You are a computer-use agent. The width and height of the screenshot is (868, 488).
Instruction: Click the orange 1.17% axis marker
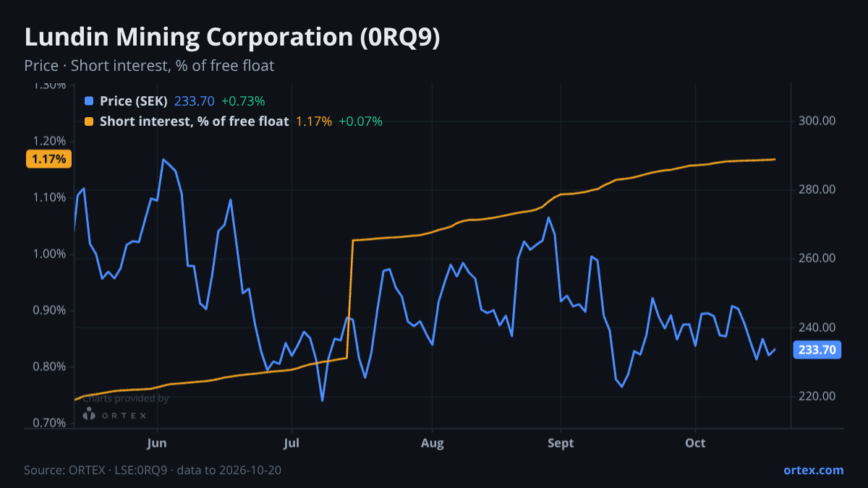click(49, 159)
